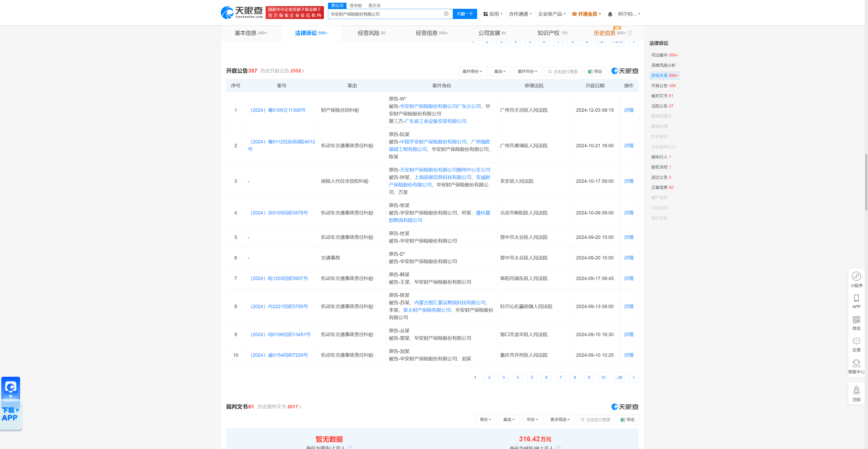
Task: Open the 身份 filter for 裁判文书
Action: pos(486,420)
